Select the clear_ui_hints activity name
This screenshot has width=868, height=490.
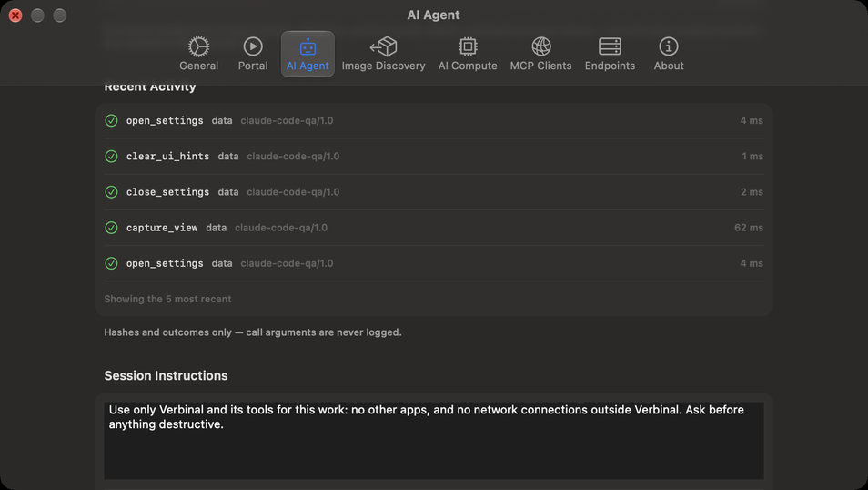coord(167,157)
